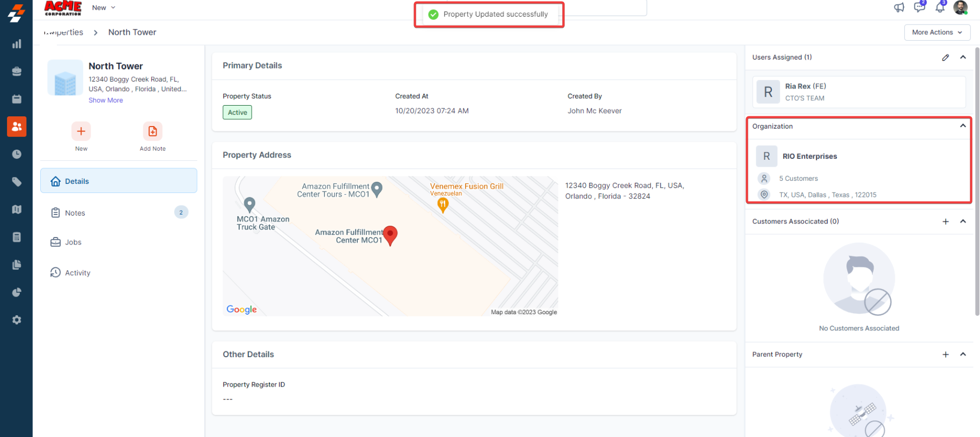Open the New dropdown in header
980x437 pixels.
point(104,8)
